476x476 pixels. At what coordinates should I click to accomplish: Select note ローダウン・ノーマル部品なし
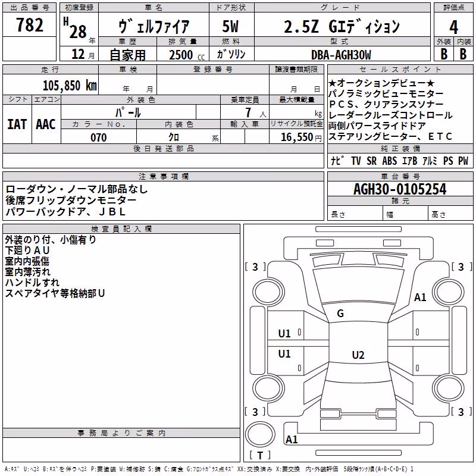(x=77, y=189)
